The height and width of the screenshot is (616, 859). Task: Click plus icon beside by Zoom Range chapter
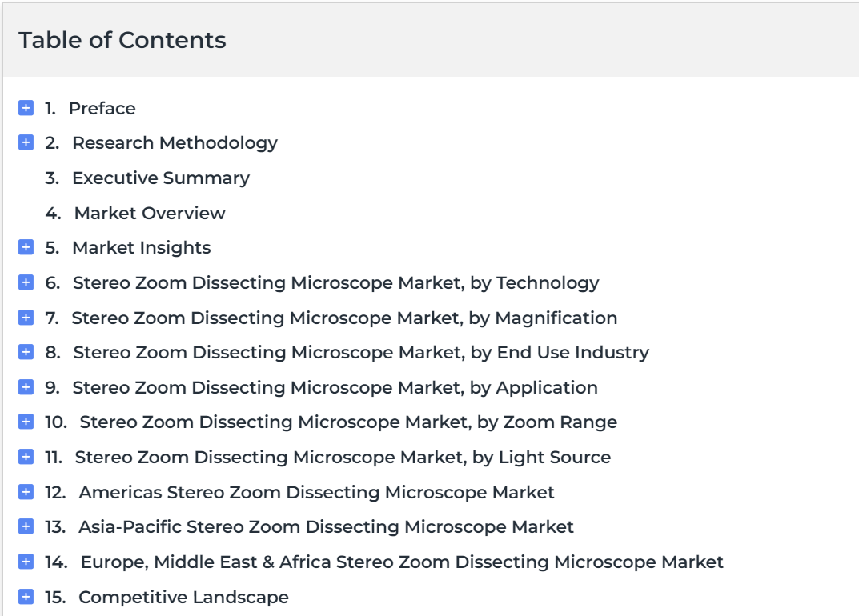26,422
